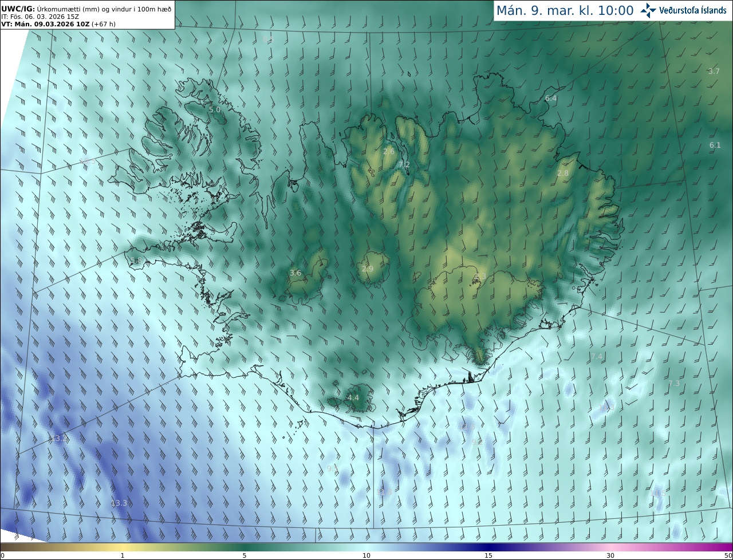Screen dimensions: 733x560
Task: Click the 5 label on color scale
Action: coord(245,556)
